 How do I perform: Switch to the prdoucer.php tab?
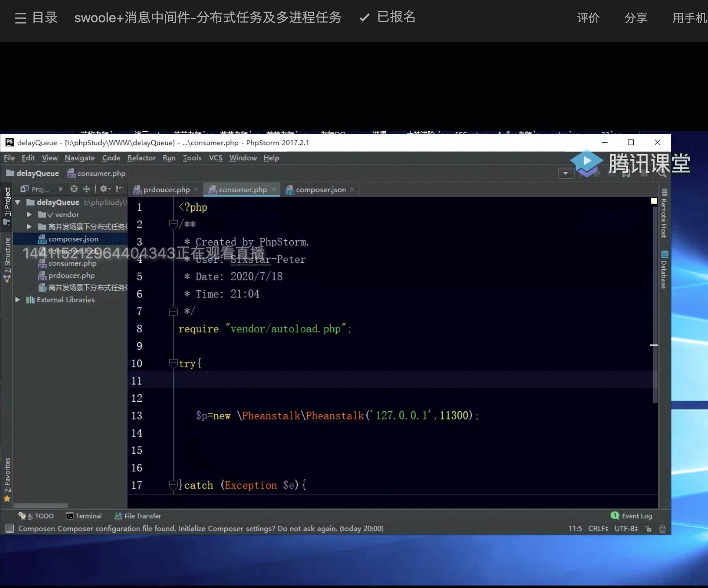166,190
